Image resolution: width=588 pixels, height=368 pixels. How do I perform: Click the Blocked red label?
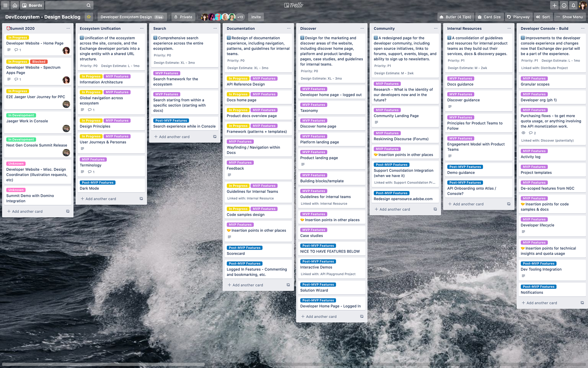click(x=39, y=62)
